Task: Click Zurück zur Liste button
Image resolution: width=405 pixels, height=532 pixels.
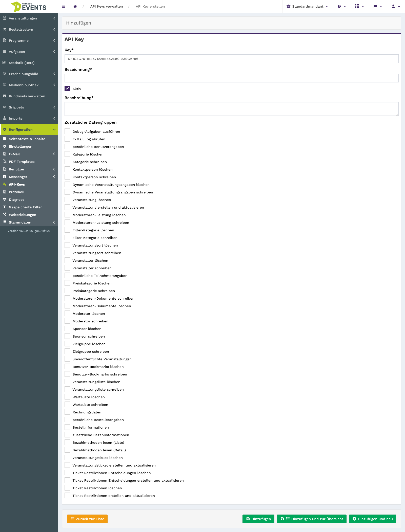Action: (87, 519)
